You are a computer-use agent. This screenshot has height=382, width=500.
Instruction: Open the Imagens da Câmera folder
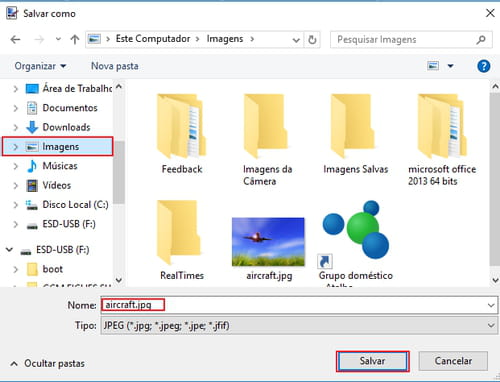268,140
